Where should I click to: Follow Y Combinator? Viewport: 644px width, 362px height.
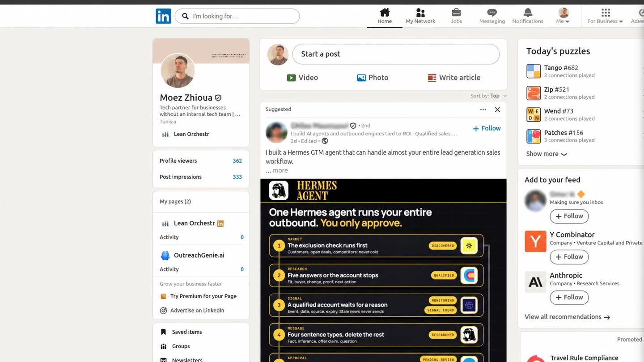tap(569, 257)
